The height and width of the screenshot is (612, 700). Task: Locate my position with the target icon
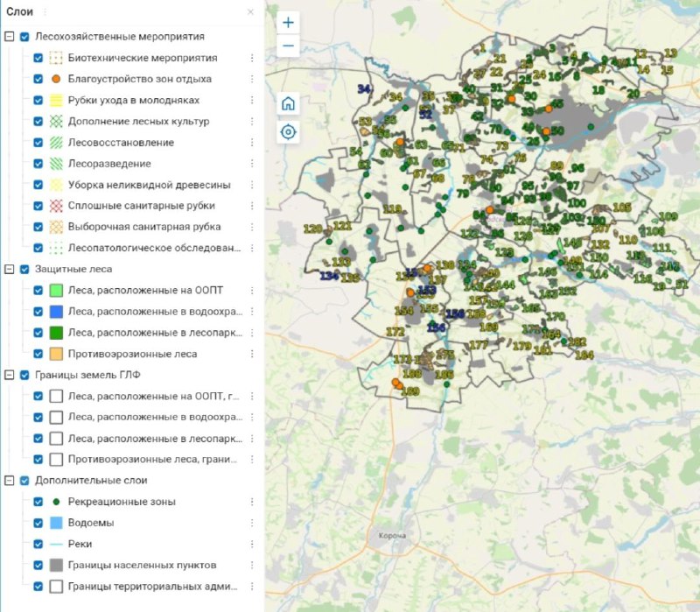289,132
